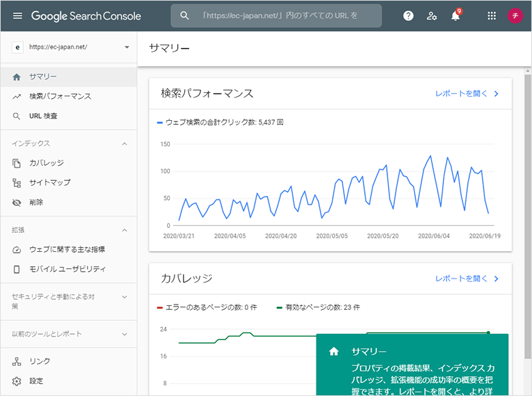Viewport: 532px width, 396px height.
Task: Click the chevron next to カバレッジ report link
Action: click(497, 279)
